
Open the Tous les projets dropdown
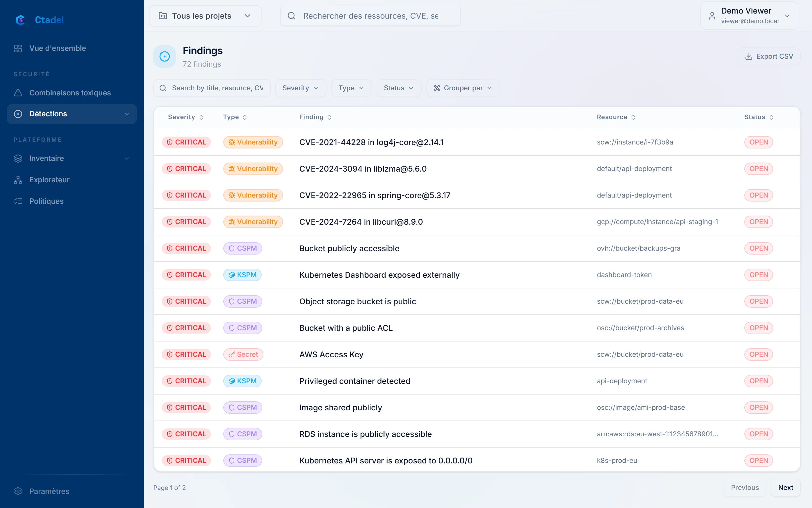[x=205, y=16]
